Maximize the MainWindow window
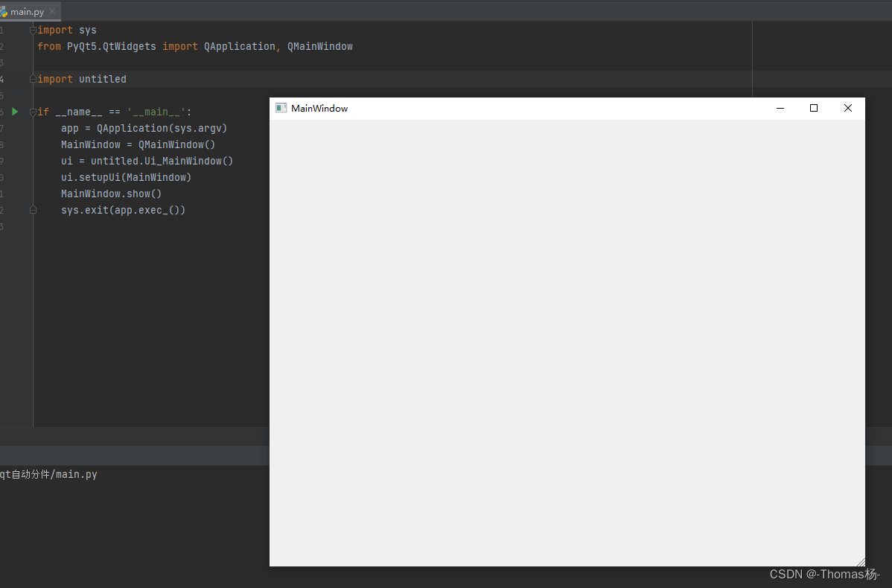Image resolution: width=892 pixels, height=588 pixels. click(x=814, y=108)
